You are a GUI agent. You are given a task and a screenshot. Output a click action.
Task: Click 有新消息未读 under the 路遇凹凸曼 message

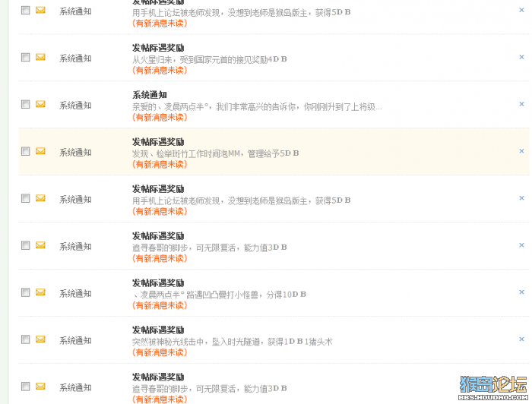pyautogui.click(x=160, y=306)
